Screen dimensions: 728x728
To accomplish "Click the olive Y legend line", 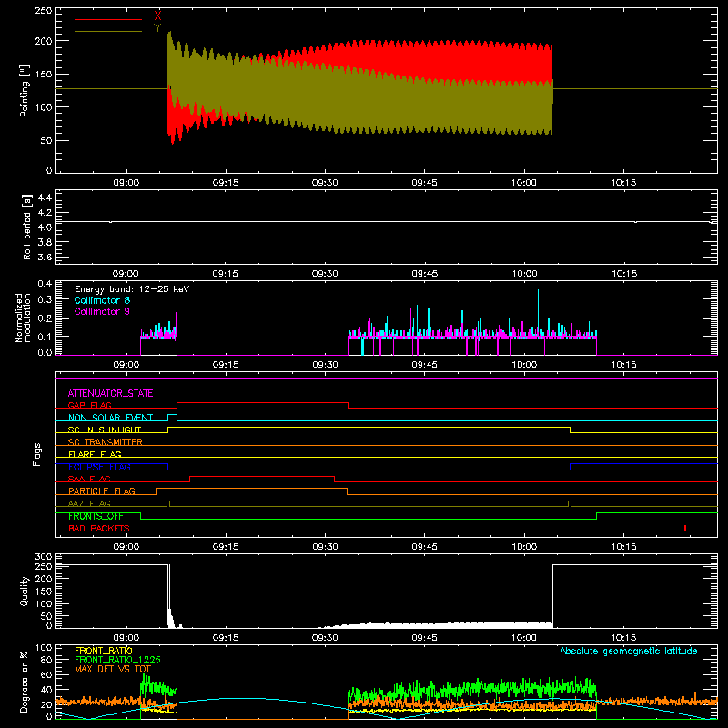I will click(108, 31).
